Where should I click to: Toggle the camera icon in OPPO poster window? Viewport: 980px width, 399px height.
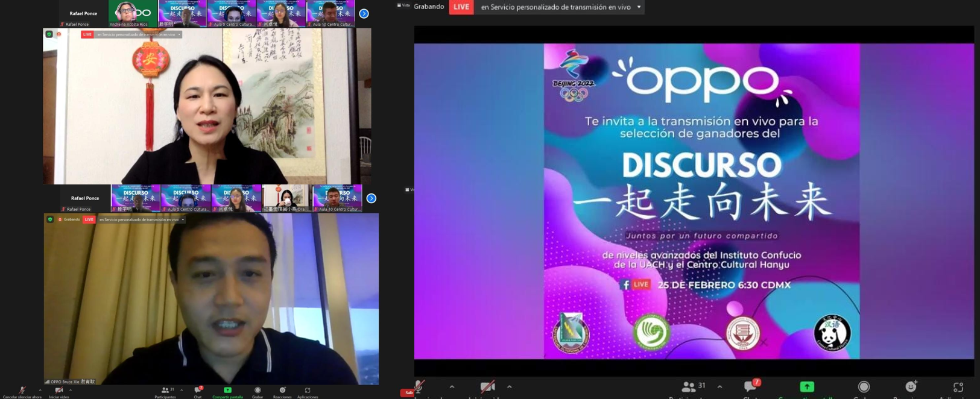(487, 387)
